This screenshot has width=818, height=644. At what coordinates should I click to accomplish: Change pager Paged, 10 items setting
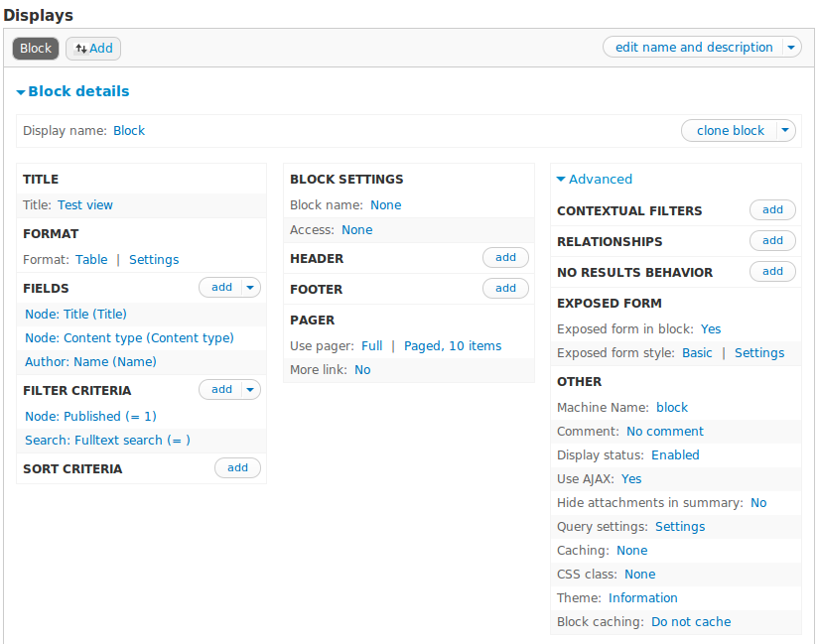[453, 346]
